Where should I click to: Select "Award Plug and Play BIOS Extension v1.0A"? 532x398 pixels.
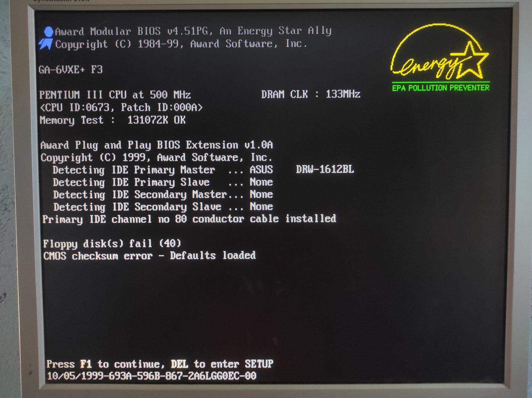[156, 145]
